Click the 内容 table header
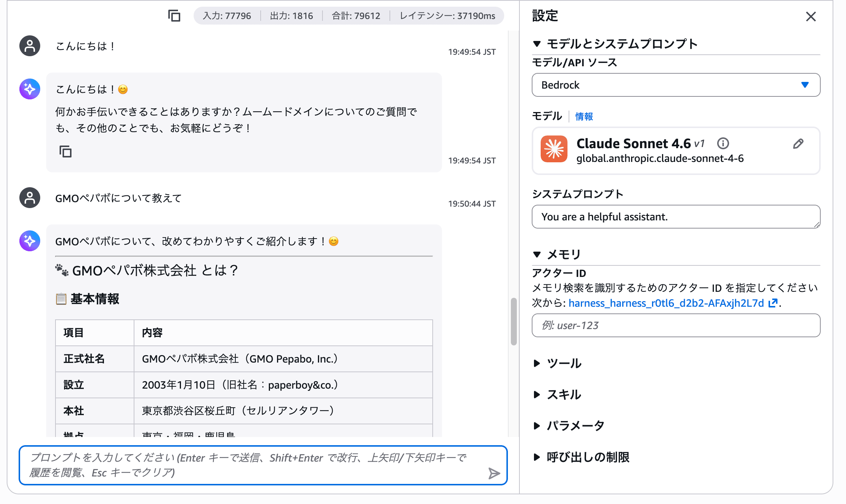This screenshot has width=846, height=504. (x=283, y=333)
